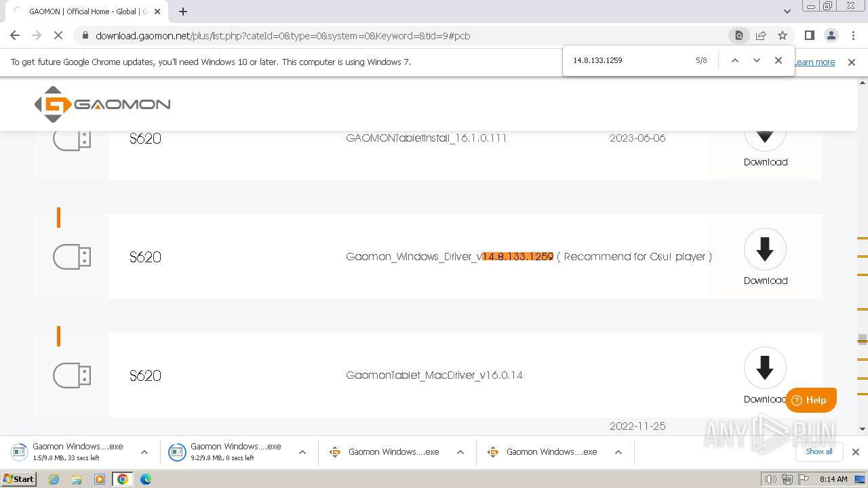
Task: Open the orange Help widget
Action: 811,400
